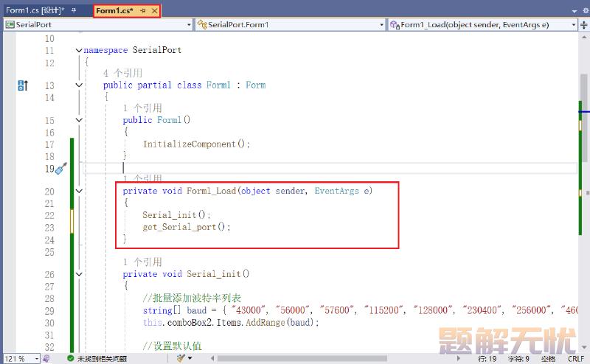590x364 pixels.
Task: Open the 121 % zoom dropdown
Action: pyautogui.click(x=36, y=359)
